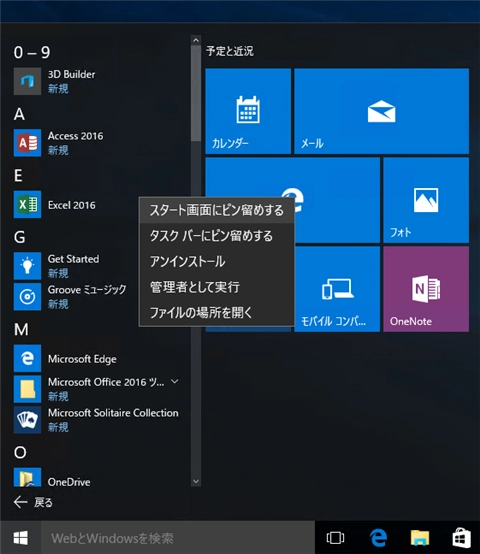The image size is (480, 554).
Task: Click the app list scrollbar thumb
Action: 196,94
